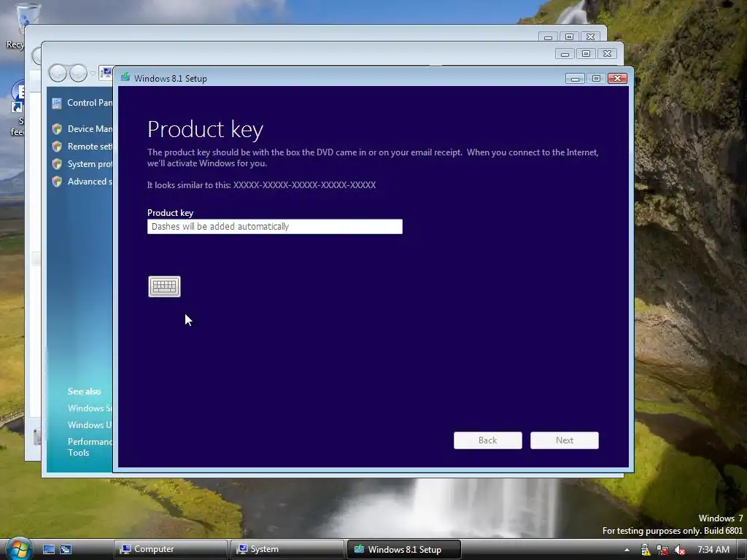Screen dimensions: 747x560
Task: Open Remote settings link in System window
Action: click(x=90, y=147)
